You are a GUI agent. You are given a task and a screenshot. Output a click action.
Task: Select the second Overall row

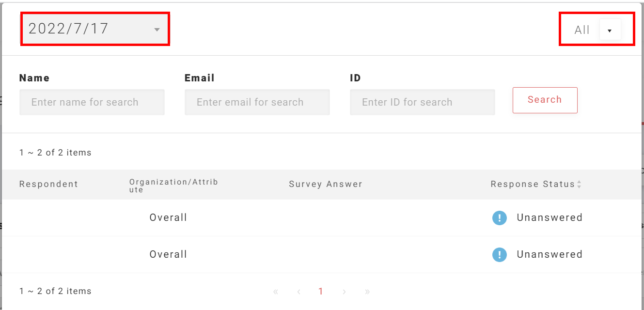point(168,255)
